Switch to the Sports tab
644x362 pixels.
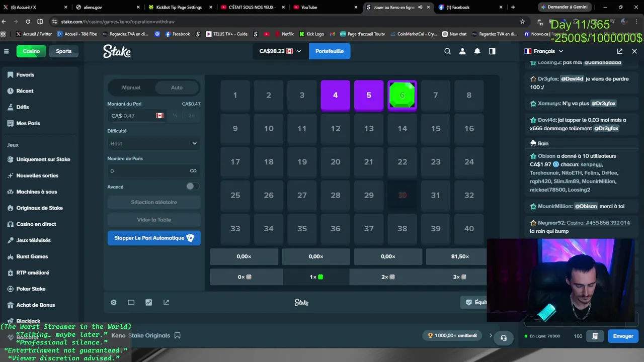point(63,51)
